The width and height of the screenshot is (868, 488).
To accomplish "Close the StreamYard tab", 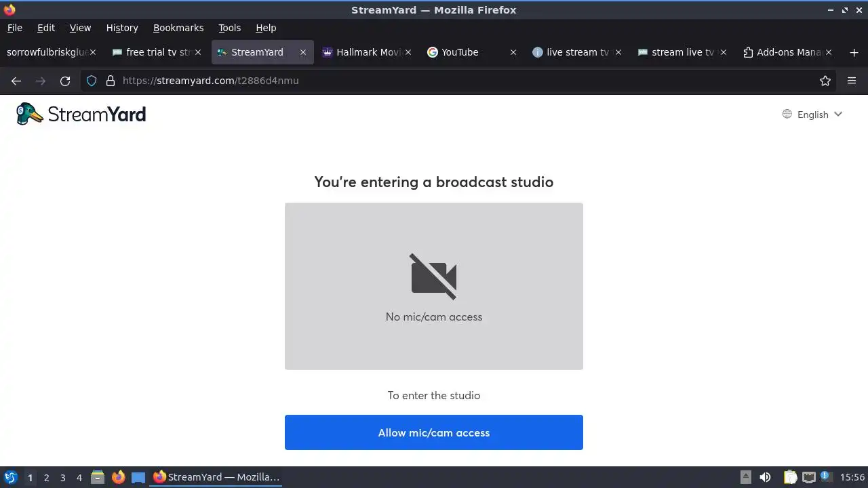I will click(303, 52).
